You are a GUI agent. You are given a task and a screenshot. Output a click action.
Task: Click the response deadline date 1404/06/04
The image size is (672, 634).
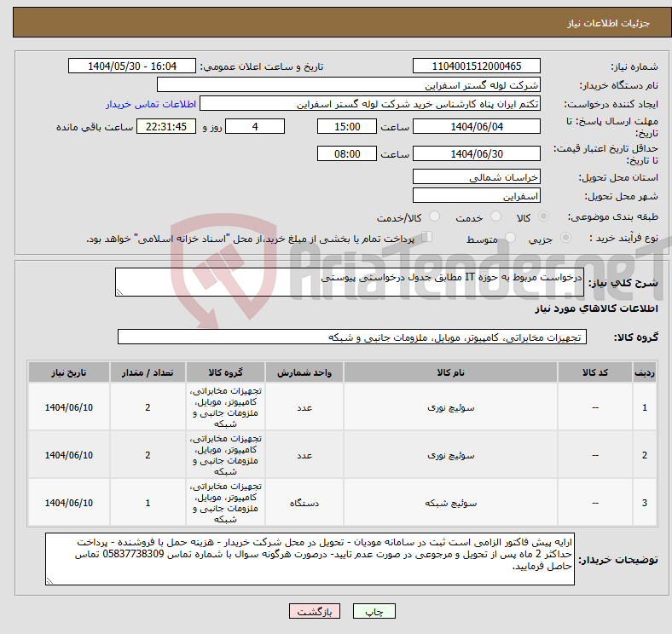point(477,126)
